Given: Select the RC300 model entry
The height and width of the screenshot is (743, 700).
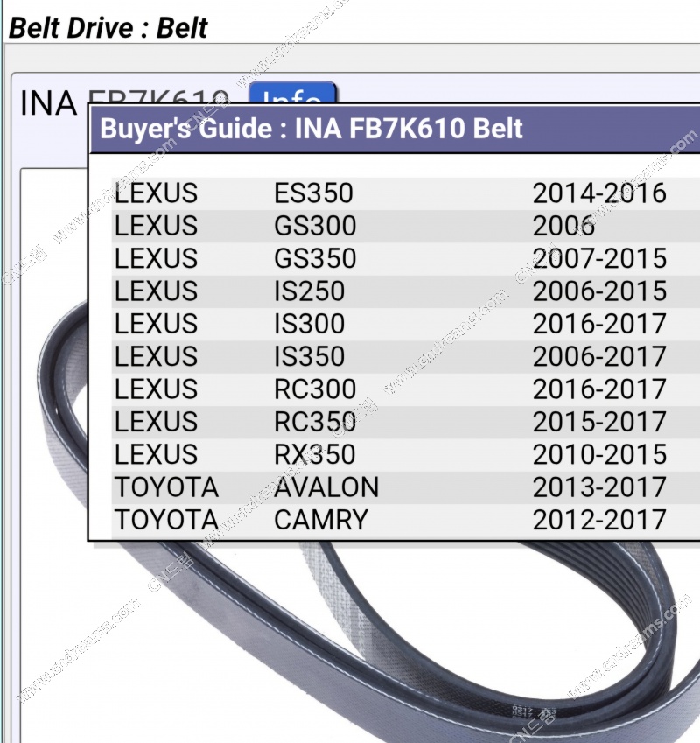Looking at the screenshot, I should [x=315, y=389].
